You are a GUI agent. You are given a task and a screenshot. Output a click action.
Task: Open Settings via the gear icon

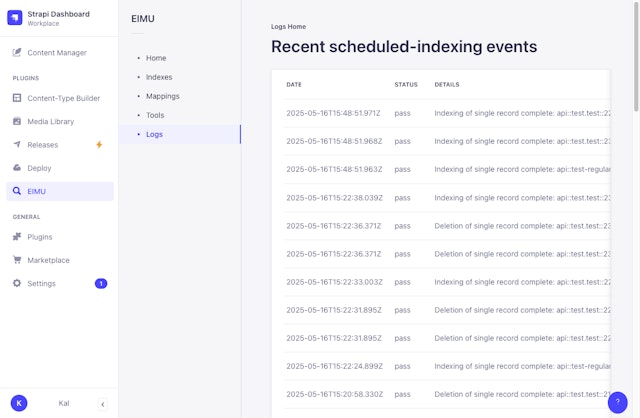[17, 284]
